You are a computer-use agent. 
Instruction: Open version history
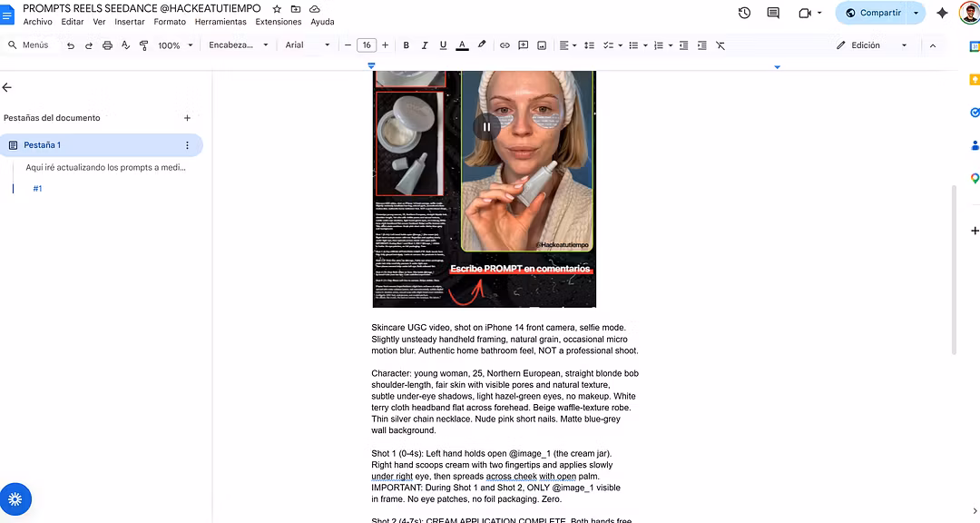pyautogui.click(x=746, y=13)
